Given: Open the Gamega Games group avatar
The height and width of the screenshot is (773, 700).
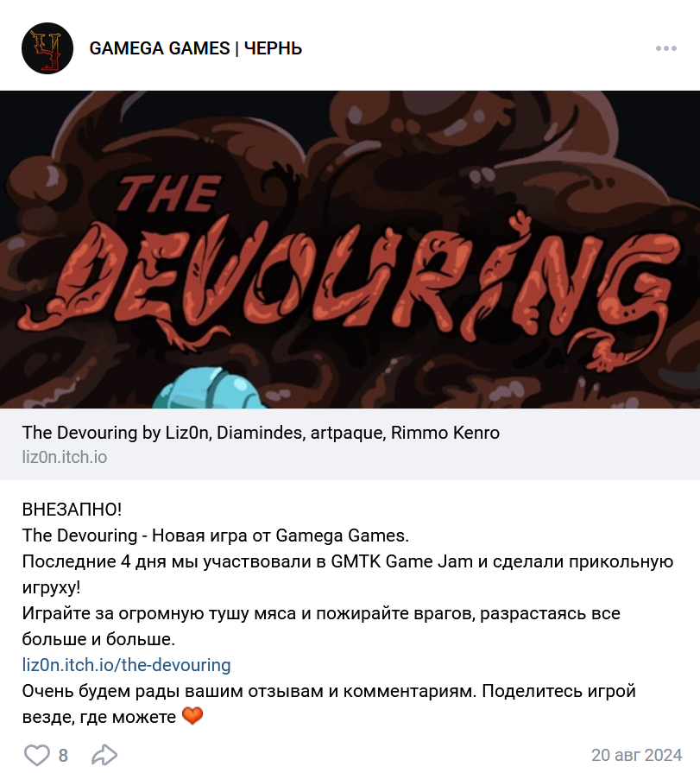Looking at the screenshot, I should point(47,48).
